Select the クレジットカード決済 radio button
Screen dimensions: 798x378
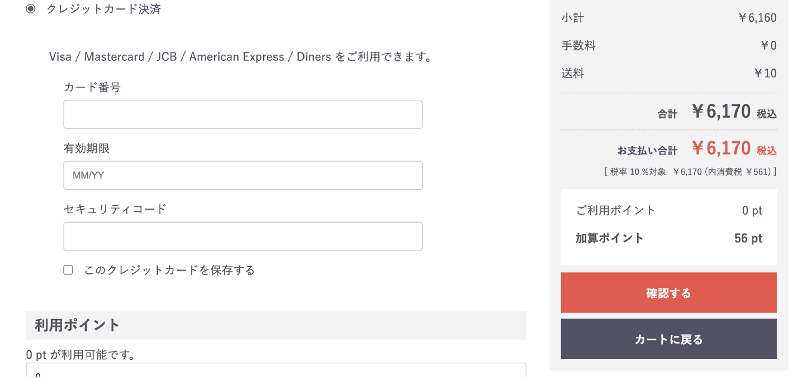(31, 9)
